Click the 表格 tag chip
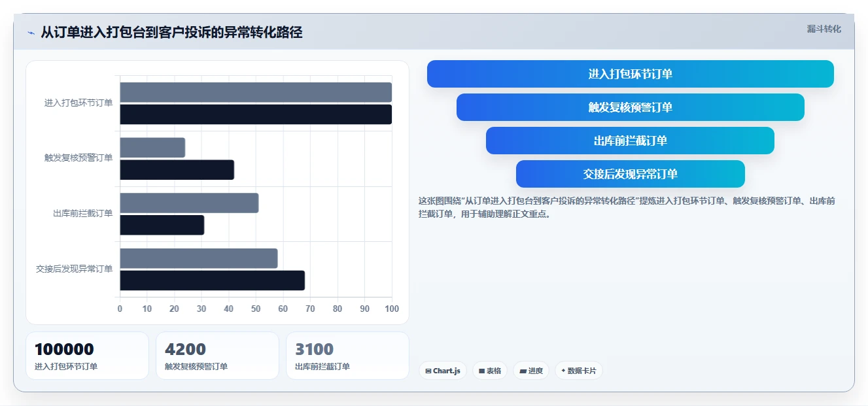This screenshot has height=406, width=868. 490,371
